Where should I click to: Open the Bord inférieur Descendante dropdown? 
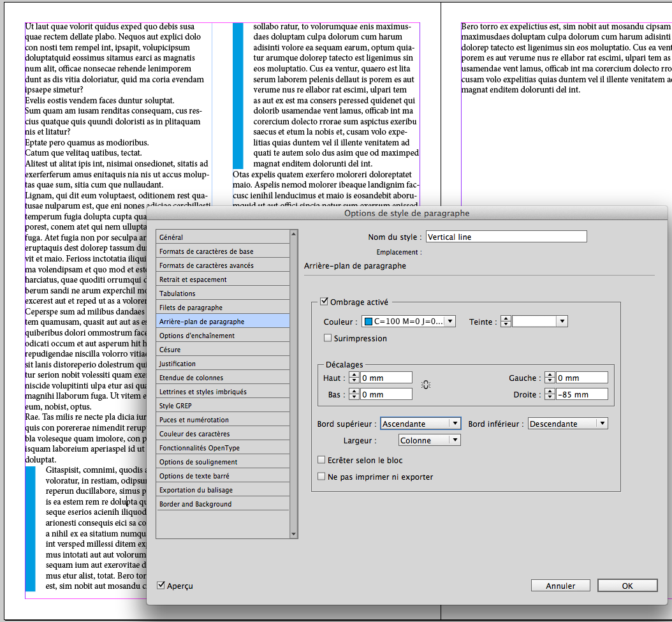tap(568, 424)
